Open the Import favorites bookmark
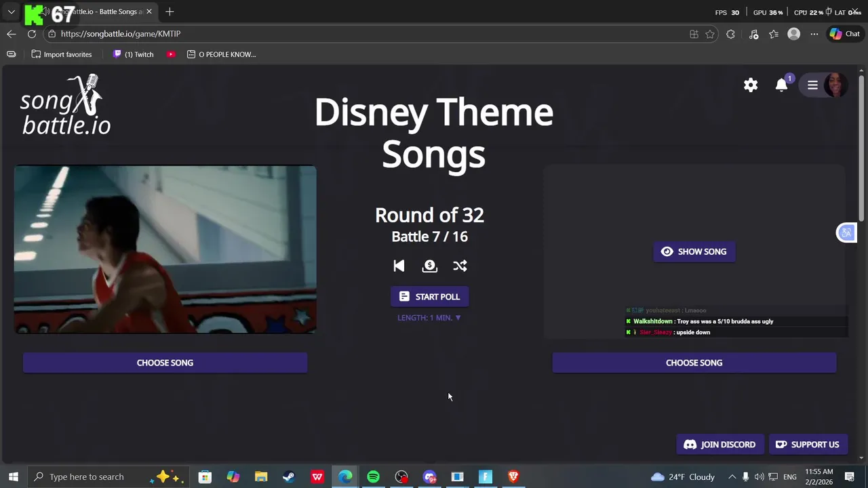This screenshot has height=488, width=868. point(62,54)
